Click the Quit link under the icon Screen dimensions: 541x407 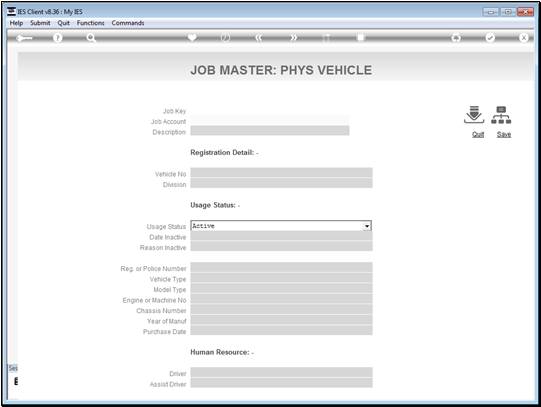click(478, 135)
